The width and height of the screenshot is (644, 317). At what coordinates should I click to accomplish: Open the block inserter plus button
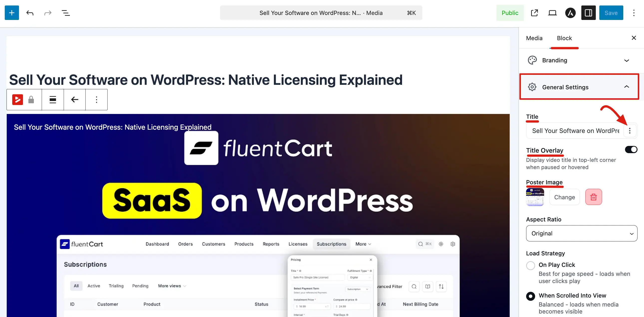(12, 13)
